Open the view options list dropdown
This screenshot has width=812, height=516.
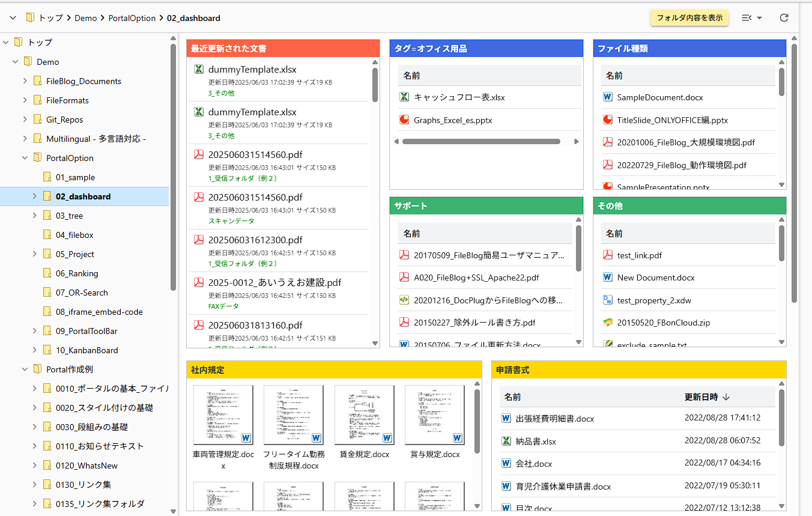[751, 18]
